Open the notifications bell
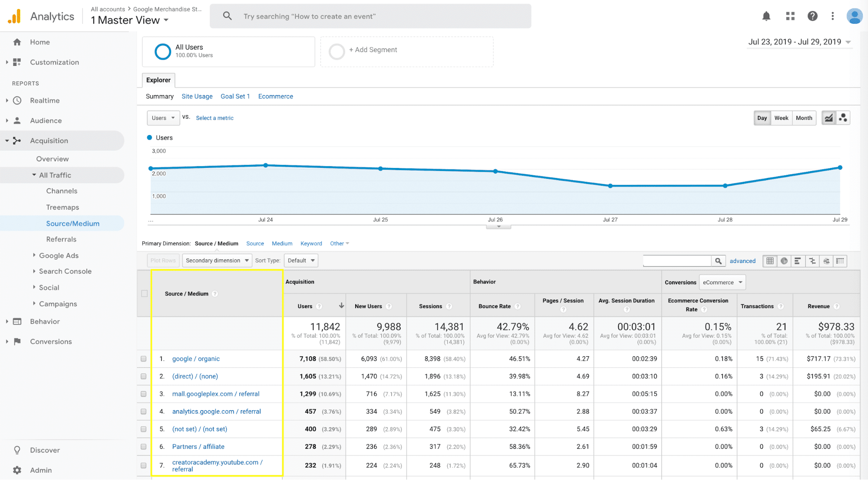Image resolution: width=868 pixels, height=480 pixels. [766, 16]
